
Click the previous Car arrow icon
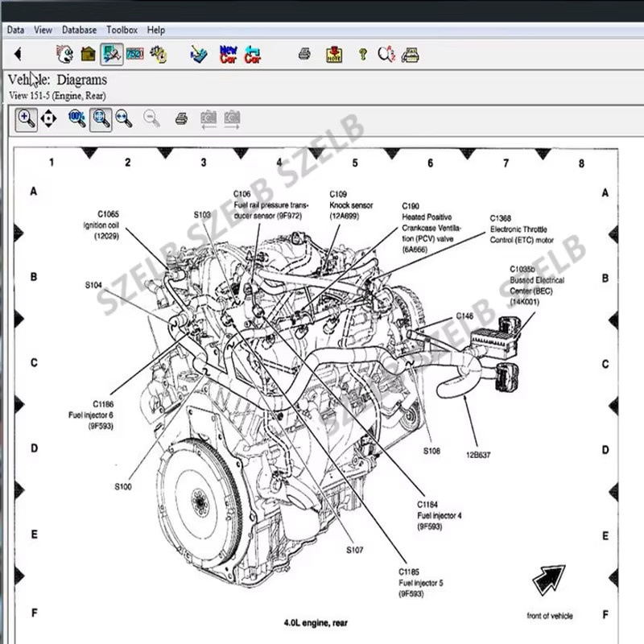pyautogui.click(x=253, y=54)
